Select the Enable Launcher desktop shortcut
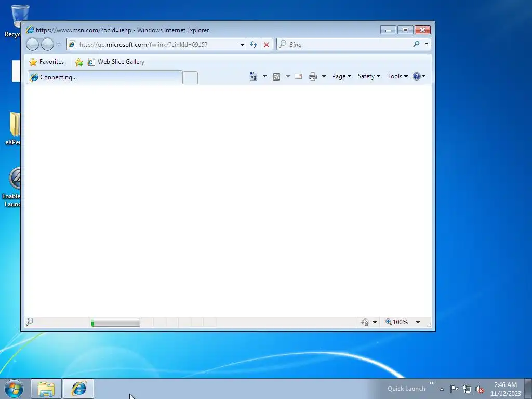The image size is (532, 399). tap(11, 187)
